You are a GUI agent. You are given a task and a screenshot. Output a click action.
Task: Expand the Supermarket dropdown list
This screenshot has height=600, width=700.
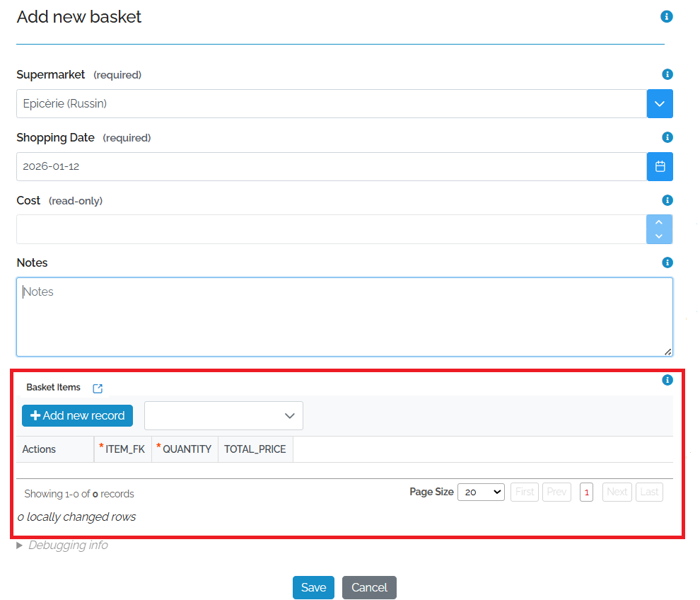point(660,104)
